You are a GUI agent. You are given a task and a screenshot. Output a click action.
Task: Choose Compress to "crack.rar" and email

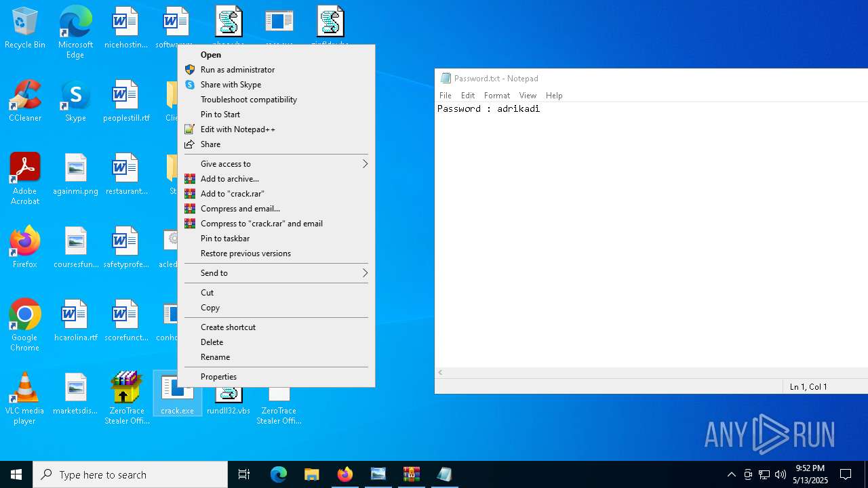click(x=276, y=224)
